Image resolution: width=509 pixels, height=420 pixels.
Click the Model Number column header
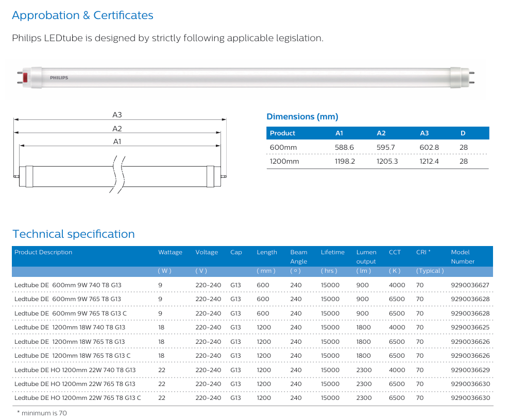click(x=463, y=256)
